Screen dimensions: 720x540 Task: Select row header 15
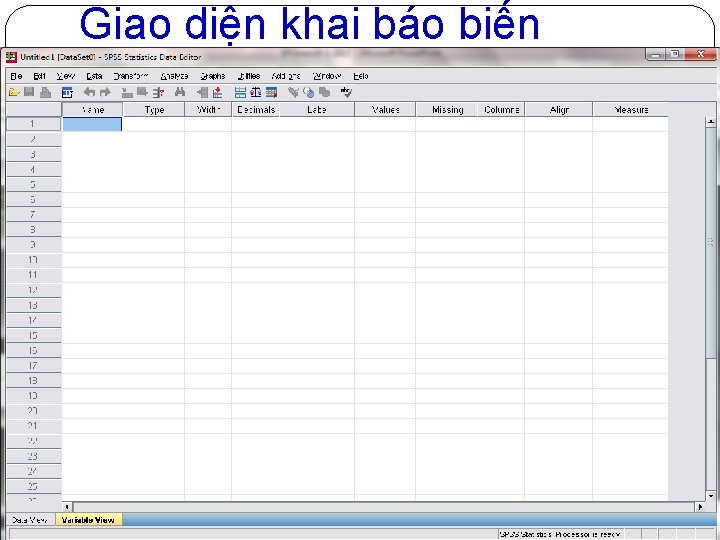(x=34, y=336)
